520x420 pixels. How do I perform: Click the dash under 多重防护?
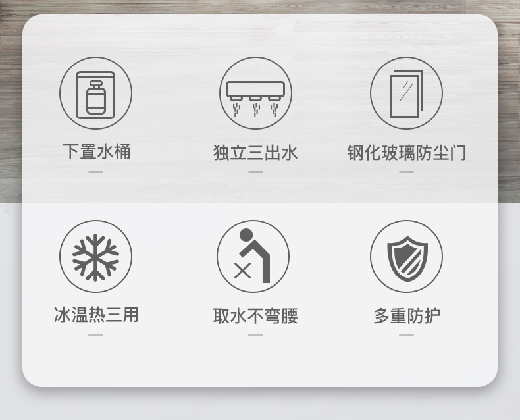(x=406, y=335)
